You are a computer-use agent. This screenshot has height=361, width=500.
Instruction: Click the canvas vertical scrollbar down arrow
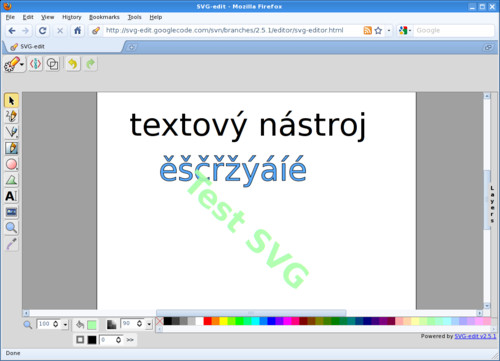click(487, 306)
